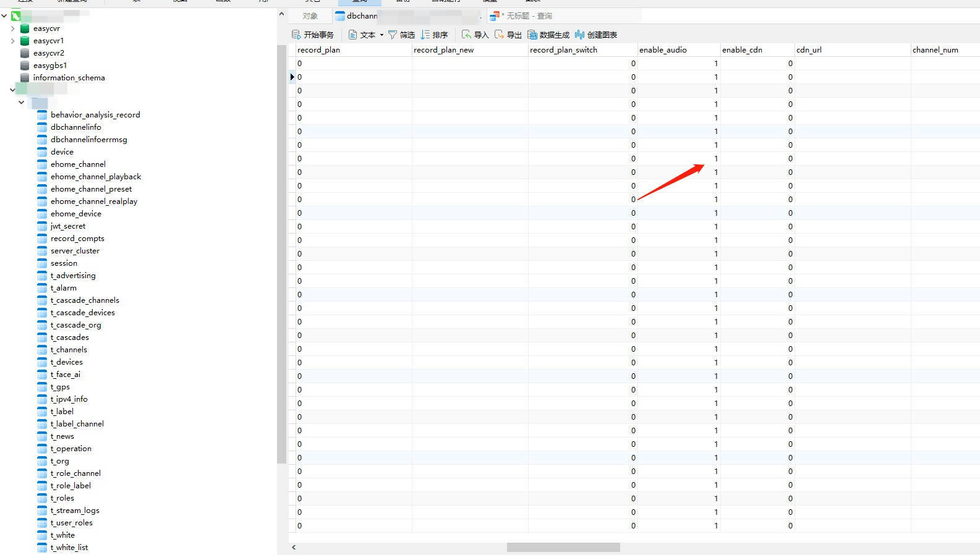The width and height of the screenshot is (980, 555).
Task: Select the easycvr2 database icon
Action: coord(25,53)
